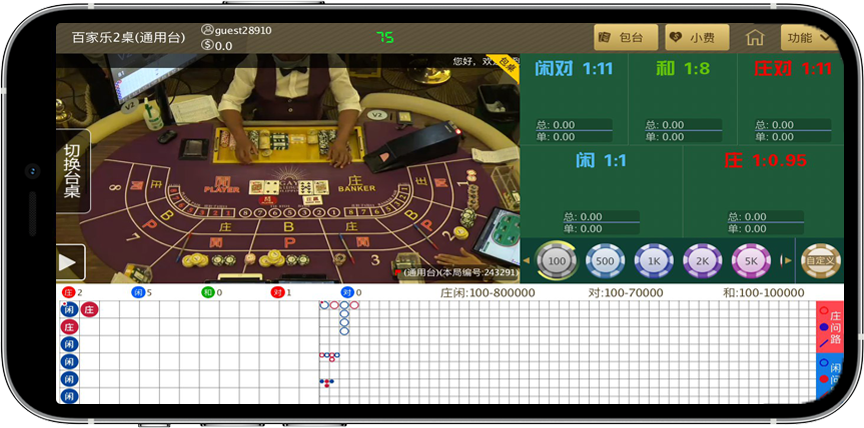This screenshot has height=428, width=864.
Task: Select the 500 betting chip
Action: point(604,261)
